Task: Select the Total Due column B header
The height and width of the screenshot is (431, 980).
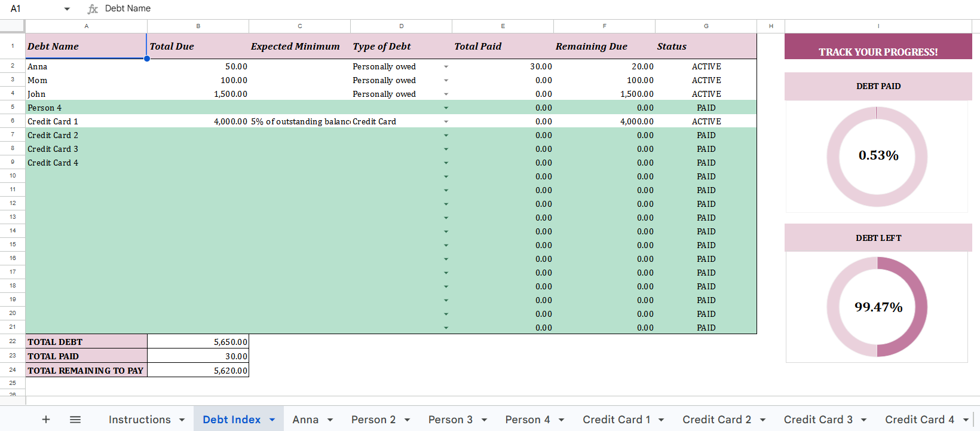Action: click(x=198, y=26)
